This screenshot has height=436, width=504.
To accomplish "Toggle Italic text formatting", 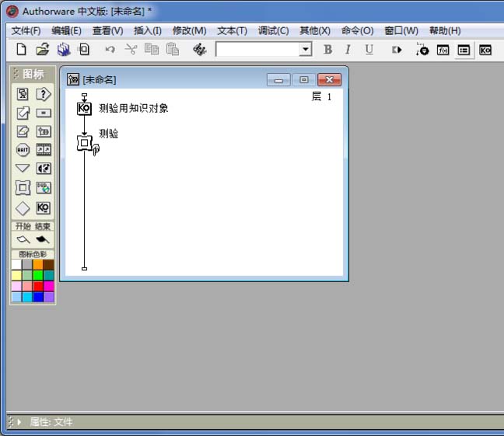I will tap(348, 50).
